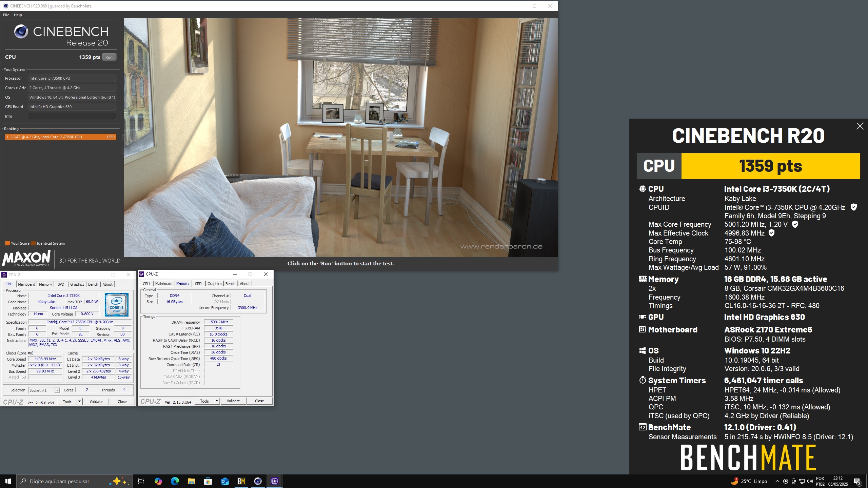The height and width of the screenshot is (488, 868).
Task: Click the recording indicator tray icon
Action: click(786, 481)
